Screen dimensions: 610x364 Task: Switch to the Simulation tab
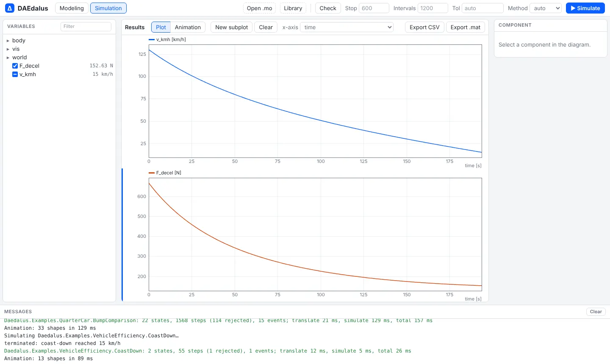[x=108, y=8]
